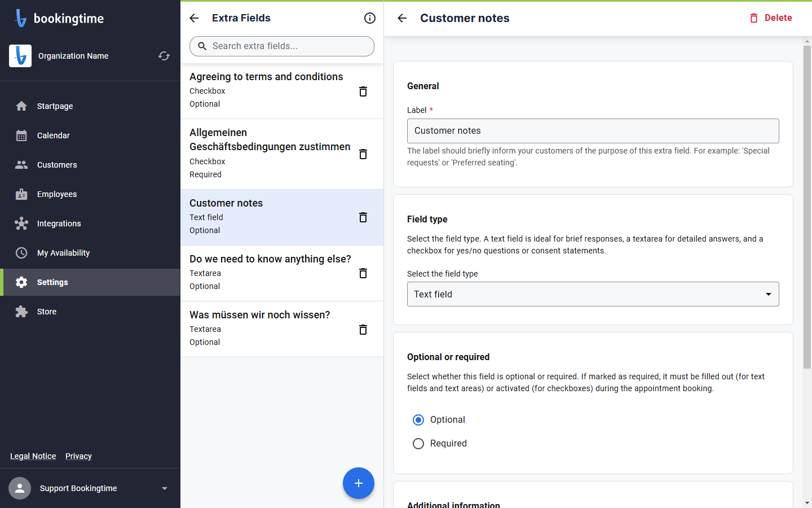Go back from Extra Fields list

click(x=194, y=18)
